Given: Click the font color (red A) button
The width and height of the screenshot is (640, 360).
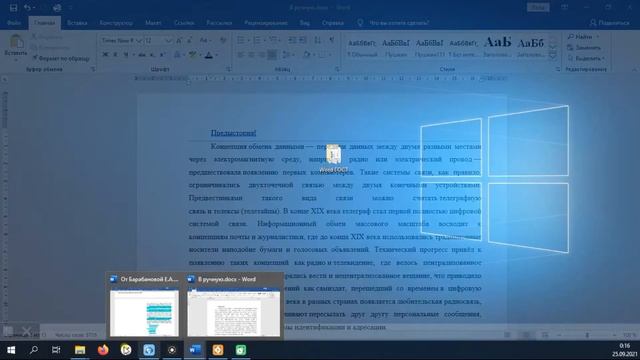Looking at the screenshot, I should tap(209, 55).
